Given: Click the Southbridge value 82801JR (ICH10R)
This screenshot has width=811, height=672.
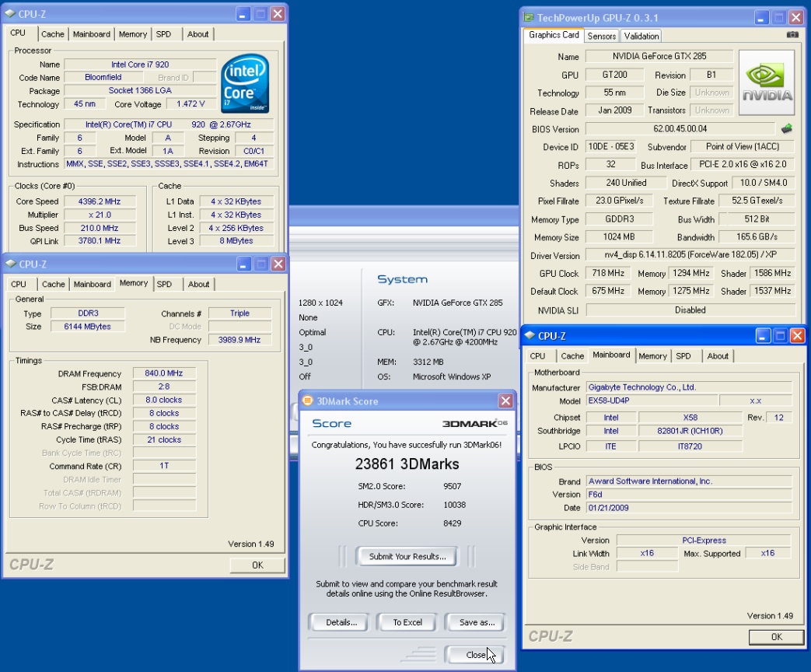Looking at the screenshot, I should click(x=690, y=430).
